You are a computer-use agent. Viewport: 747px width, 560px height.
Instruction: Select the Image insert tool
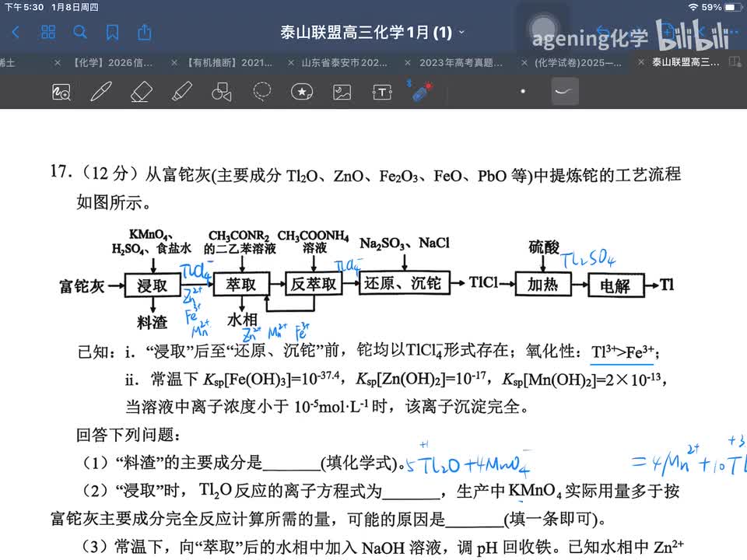[342, 92]
